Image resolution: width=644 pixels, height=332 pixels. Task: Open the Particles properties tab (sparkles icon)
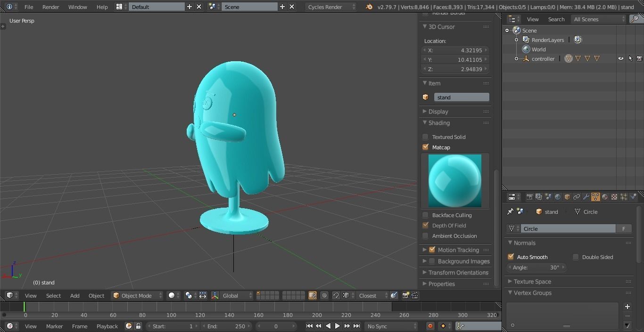[624, 197]
